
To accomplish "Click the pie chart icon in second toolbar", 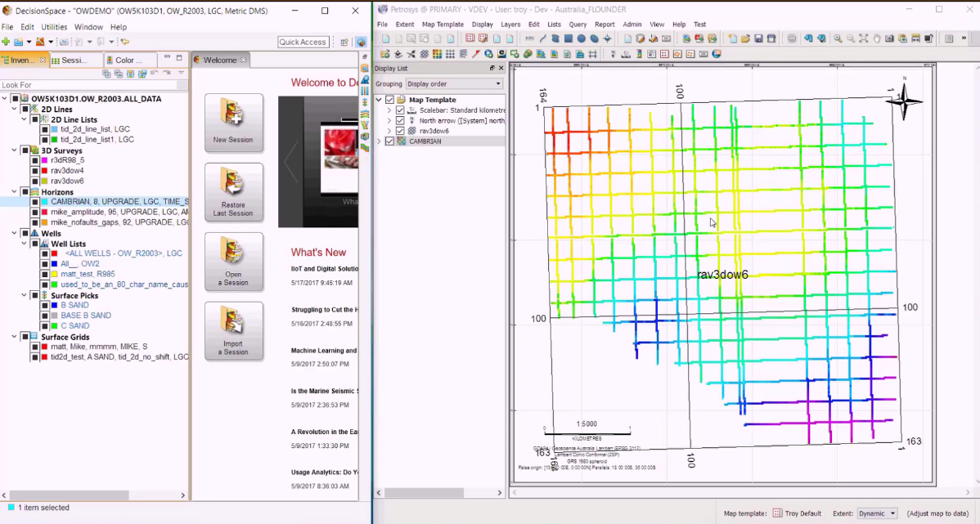I will pos(717,54).
